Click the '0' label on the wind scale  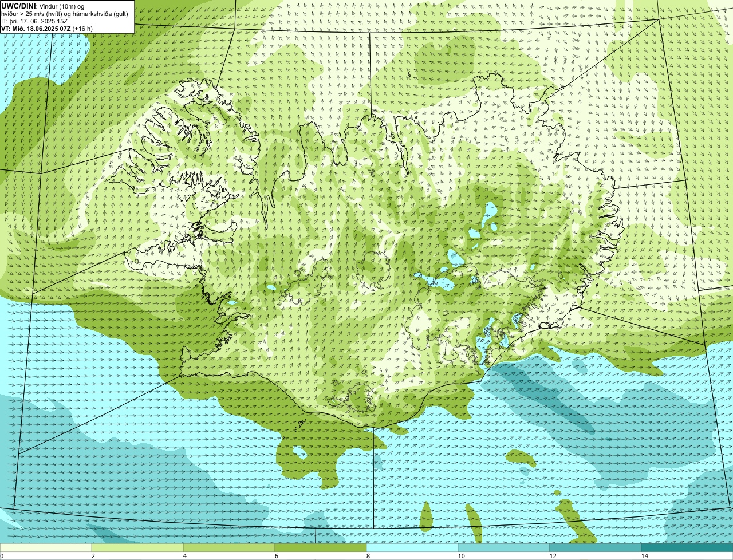pos(2,556)
